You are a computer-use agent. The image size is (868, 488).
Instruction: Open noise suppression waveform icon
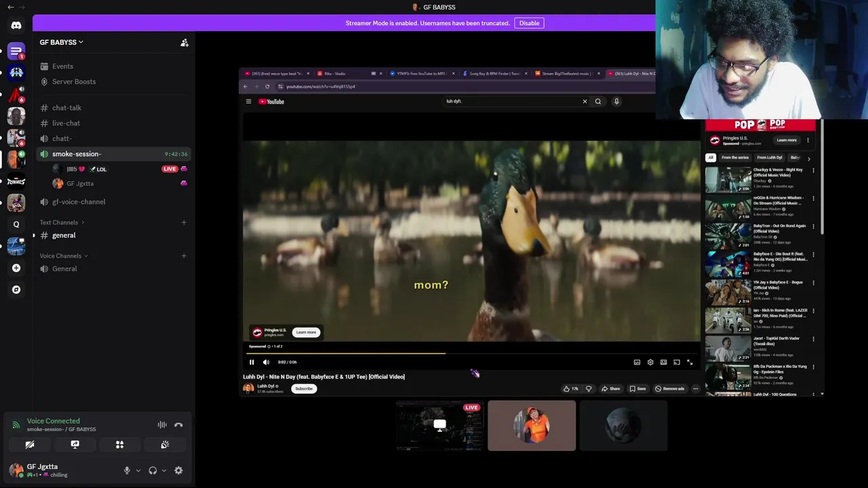[x=162, y=425]
